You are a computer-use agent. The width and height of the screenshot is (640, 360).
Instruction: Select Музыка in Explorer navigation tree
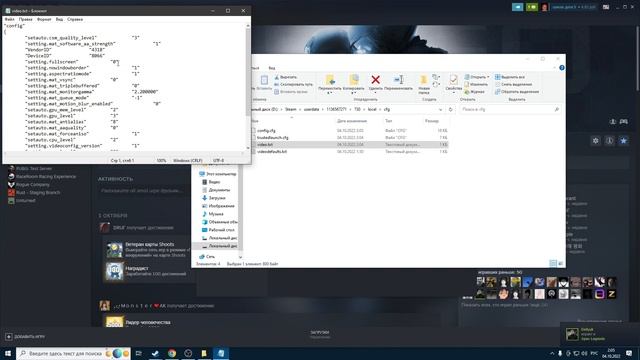pos(213,214)
